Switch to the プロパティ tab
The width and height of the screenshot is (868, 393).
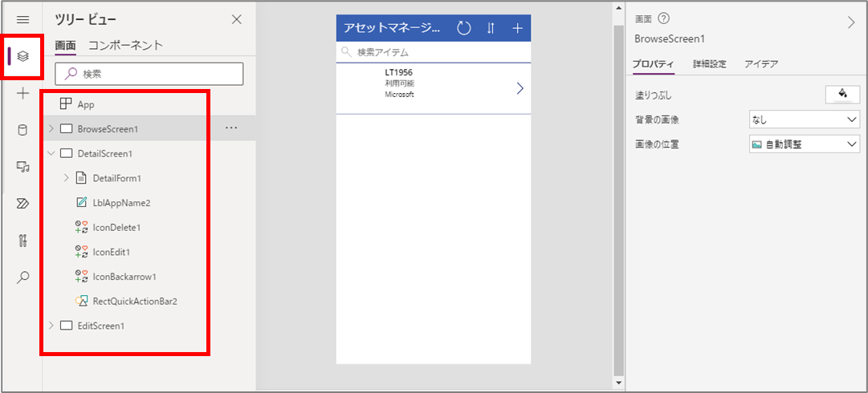653,63
